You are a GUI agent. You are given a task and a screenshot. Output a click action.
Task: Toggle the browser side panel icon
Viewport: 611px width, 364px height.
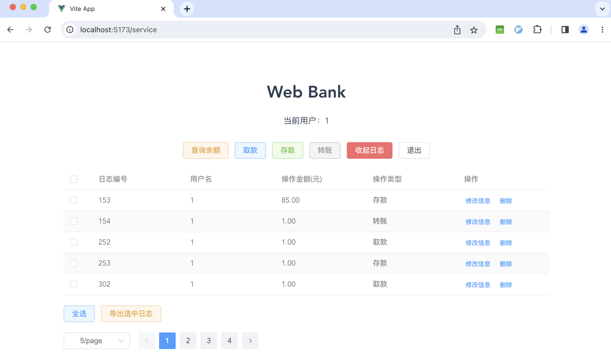[x=565, y=30]
